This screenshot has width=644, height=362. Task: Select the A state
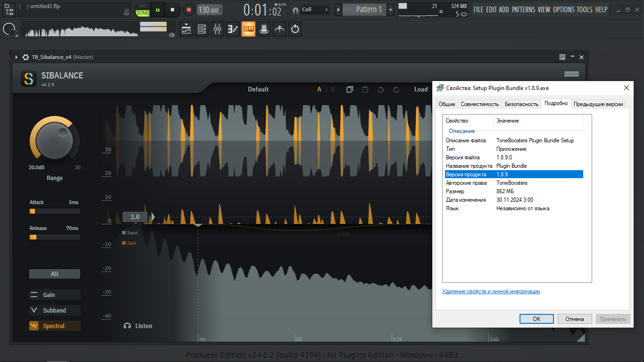tap(319, 89)
